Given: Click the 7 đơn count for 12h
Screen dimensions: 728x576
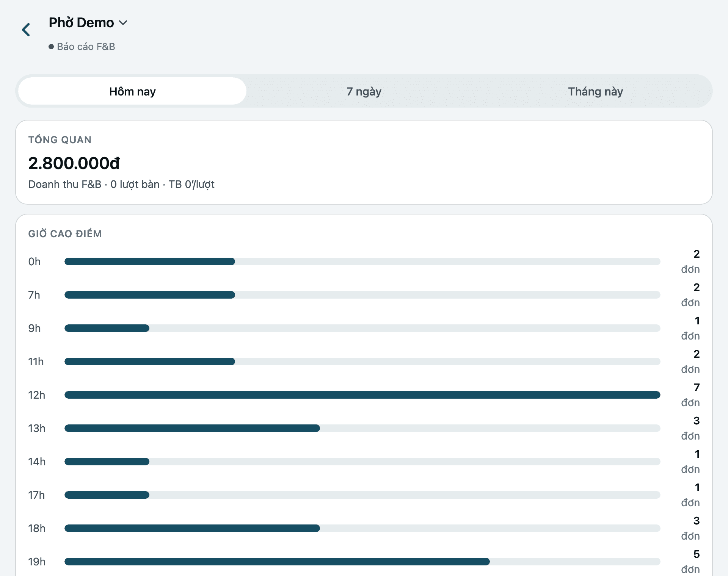Looking at the screenshot, I should click(x=690, y=395).
